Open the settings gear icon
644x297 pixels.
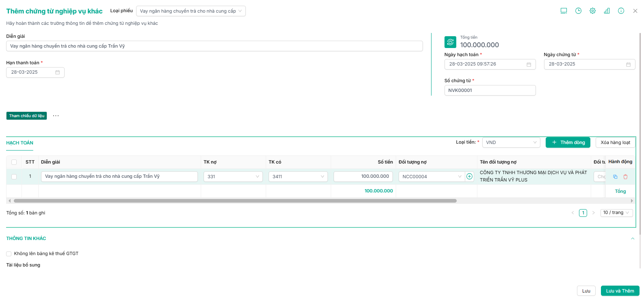pos(592,11)
